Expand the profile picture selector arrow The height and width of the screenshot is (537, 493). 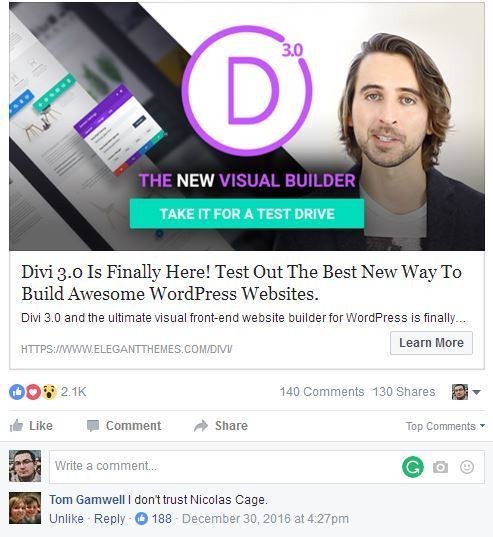click(476, 392)
